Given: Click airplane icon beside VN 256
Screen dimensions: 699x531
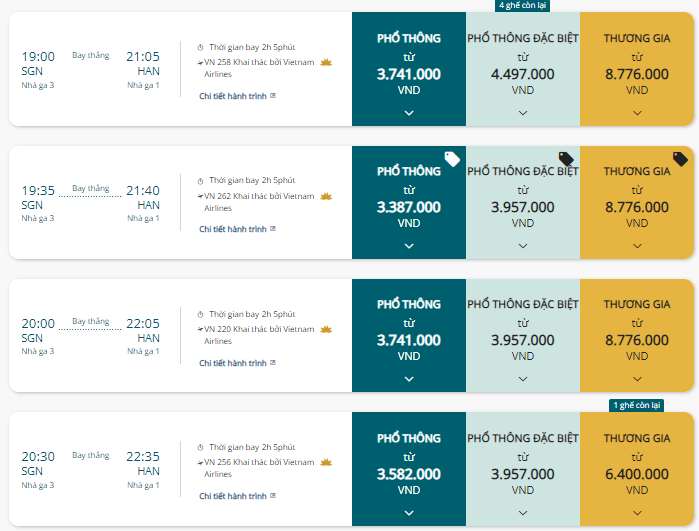Looking at the screenshot, I should (201, 463).
